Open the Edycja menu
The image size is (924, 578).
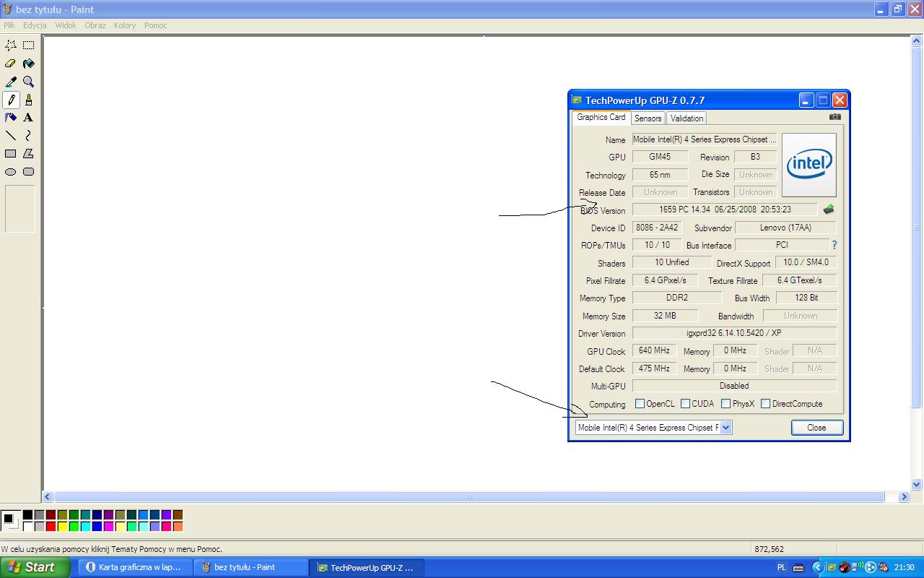coord(35,25)
